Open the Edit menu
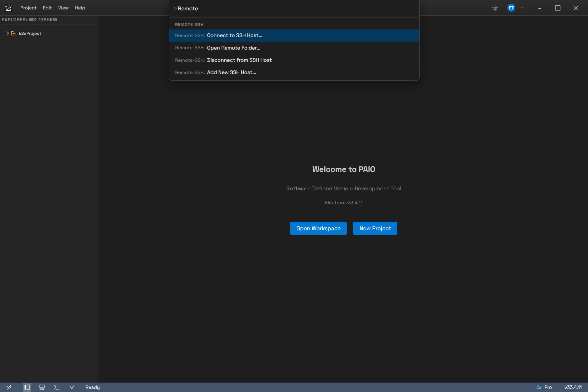Viewport: 588px width, 392px height. tap(47, 8)
